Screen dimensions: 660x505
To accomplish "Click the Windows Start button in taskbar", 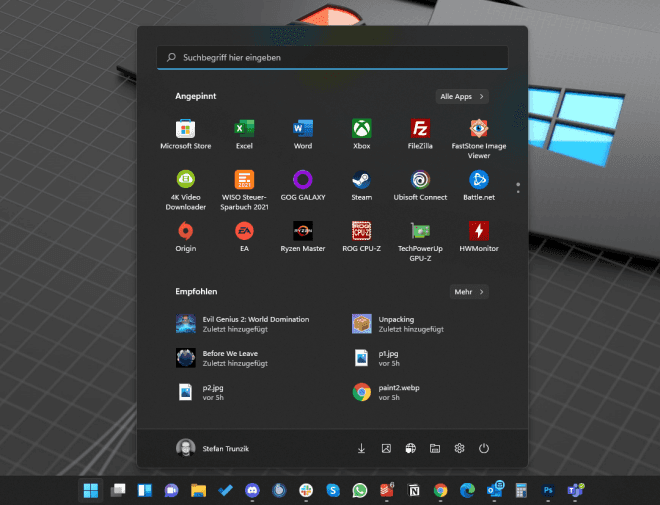I will (x=90, y=490).
